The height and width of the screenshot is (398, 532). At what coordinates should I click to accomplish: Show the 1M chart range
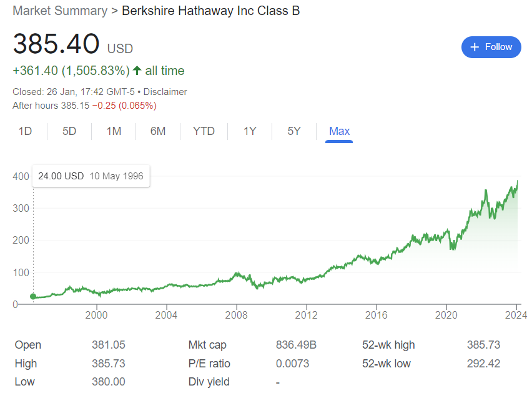tap(114, 131)
